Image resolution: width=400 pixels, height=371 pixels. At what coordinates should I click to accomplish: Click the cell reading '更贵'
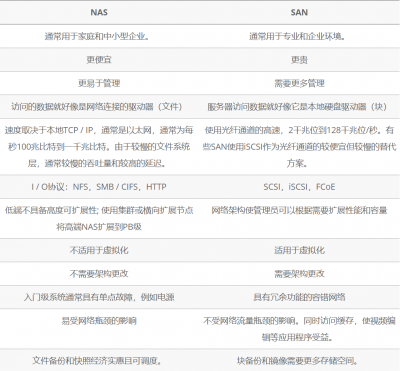299,60
